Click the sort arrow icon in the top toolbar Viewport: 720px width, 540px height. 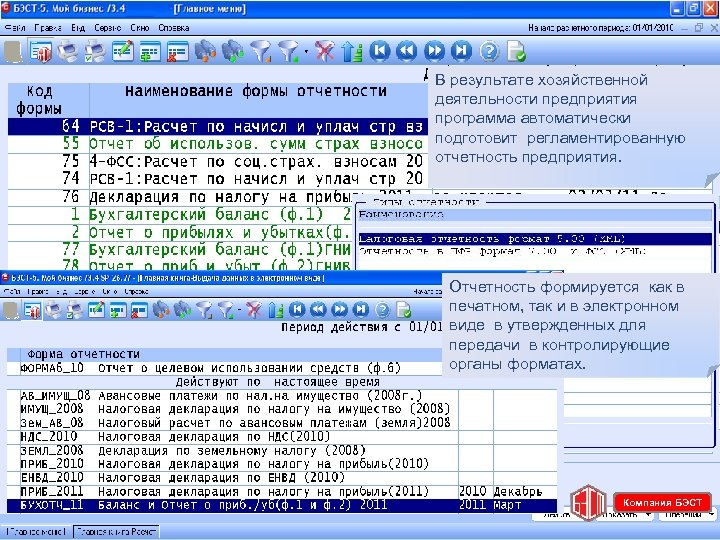tap(352, 51)
